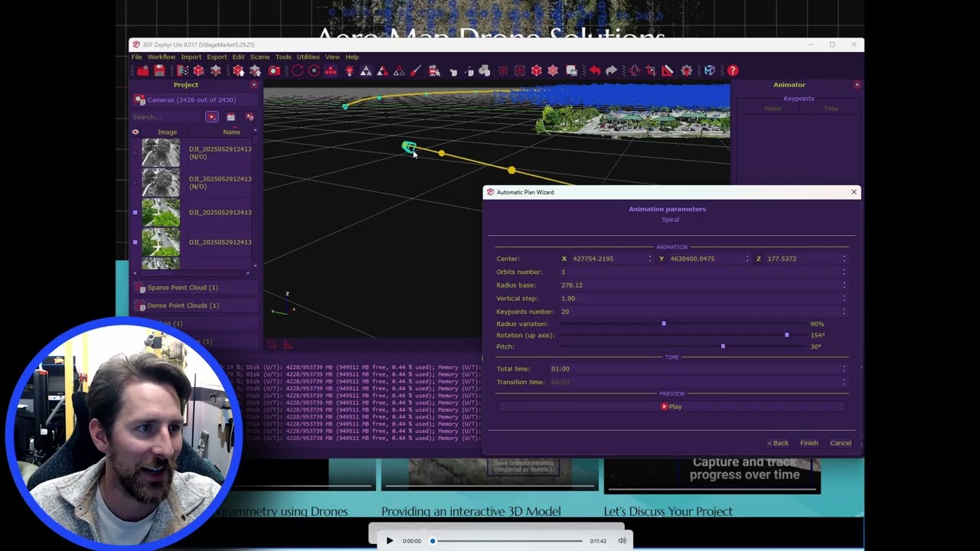Open the File menu
This screenshot has width=980, height=551.
click(x=136, y=57)
